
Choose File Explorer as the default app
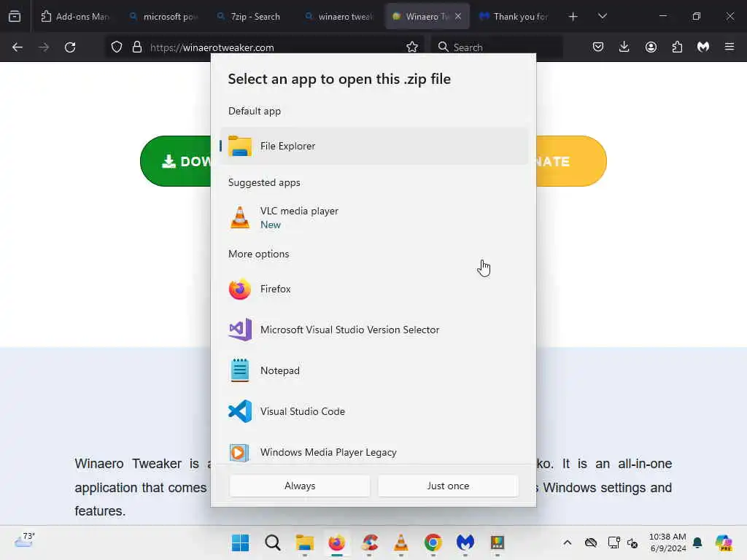[x=374, y=146]
